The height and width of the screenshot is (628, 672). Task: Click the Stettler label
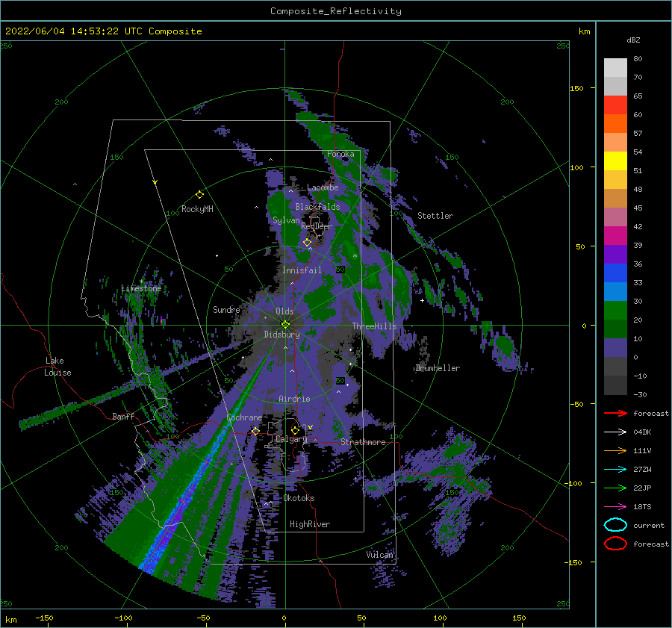pyautogui.click(x=435, y=216)
